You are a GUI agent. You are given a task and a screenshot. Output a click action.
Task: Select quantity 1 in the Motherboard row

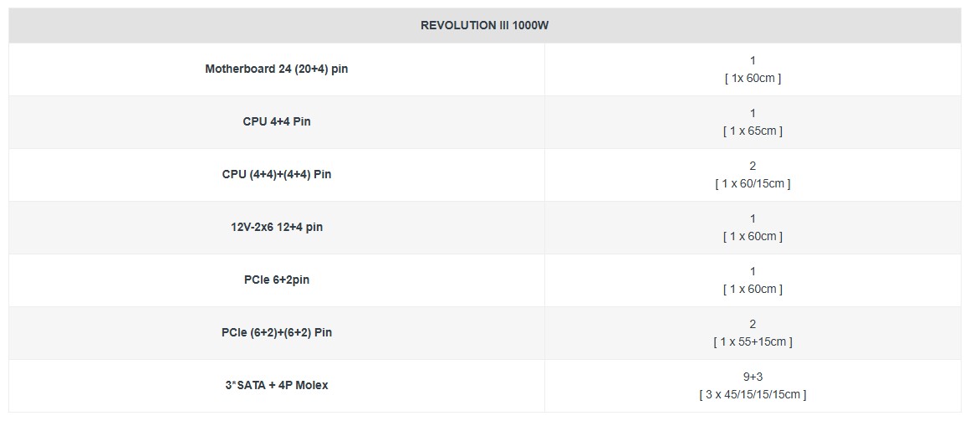coord(753,61)
